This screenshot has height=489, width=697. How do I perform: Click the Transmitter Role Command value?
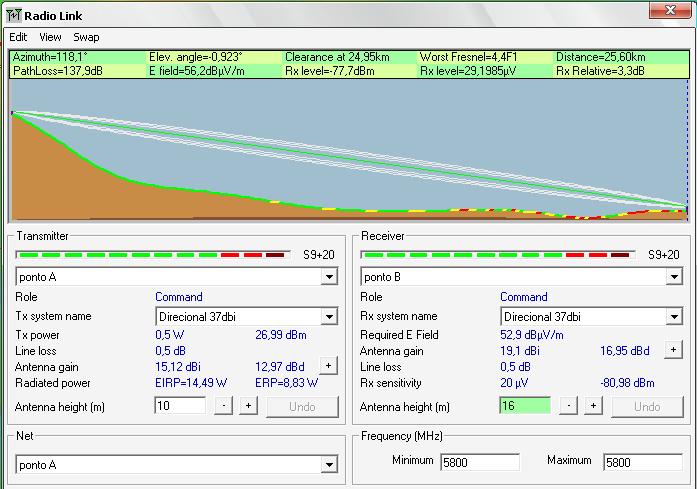click(179, 297)
